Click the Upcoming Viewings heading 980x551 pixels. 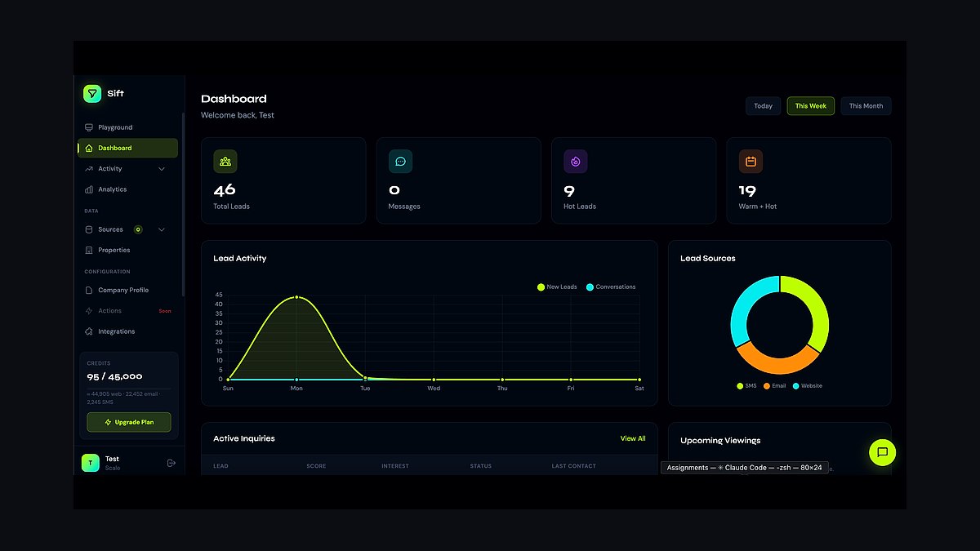point(720,440)
